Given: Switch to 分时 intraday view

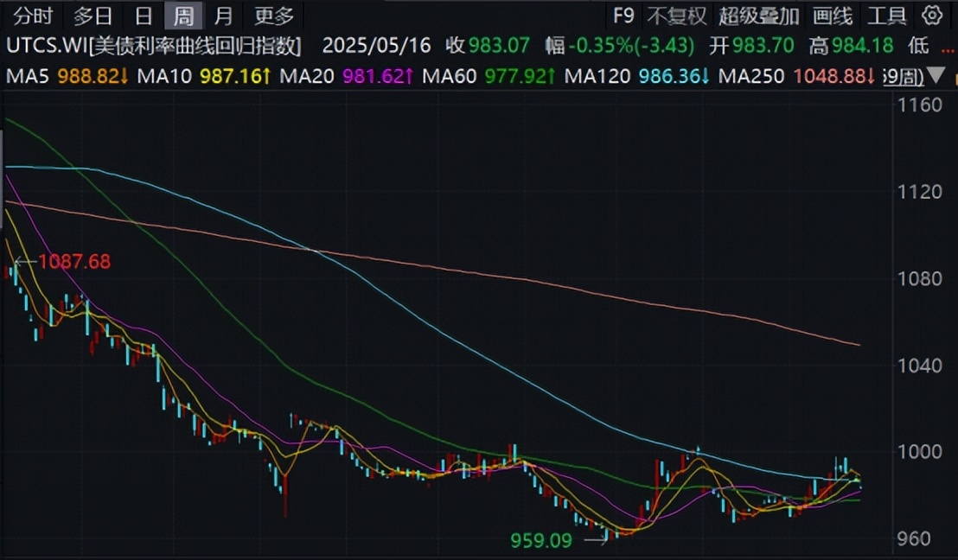Looking at the screenshot, I should [33, 16].
